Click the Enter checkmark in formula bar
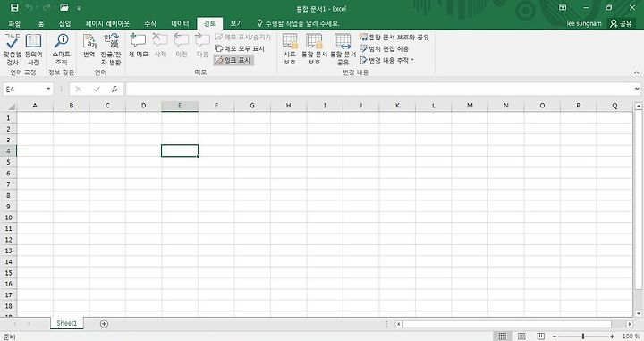Screen dimensions: 644x341 (97, 89)
